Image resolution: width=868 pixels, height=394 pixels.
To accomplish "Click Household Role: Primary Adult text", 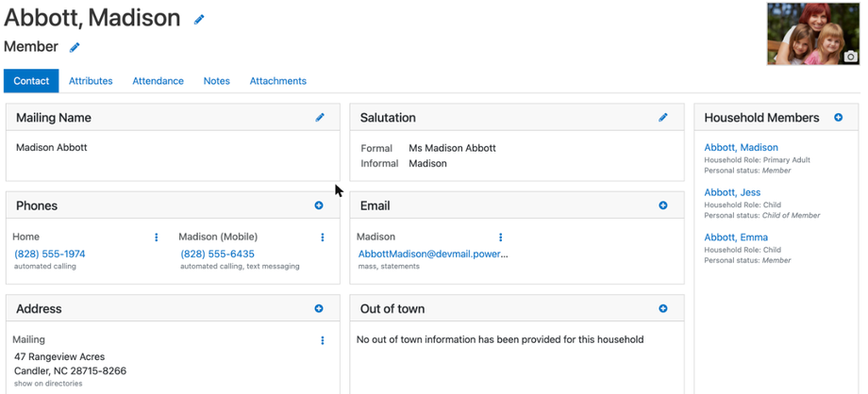I will (757, 160).
